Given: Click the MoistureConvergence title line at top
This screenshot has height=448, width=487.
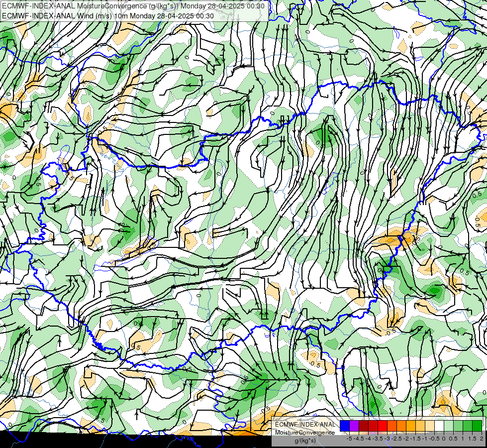Looking at the screenshot, I should 133,6.
